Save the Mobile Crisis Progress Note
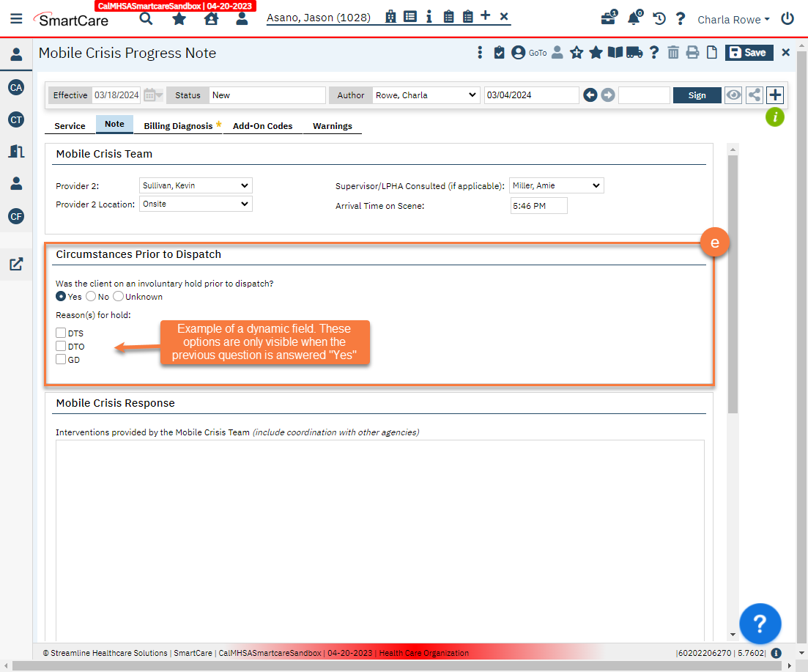 click(x=749, y=52)
